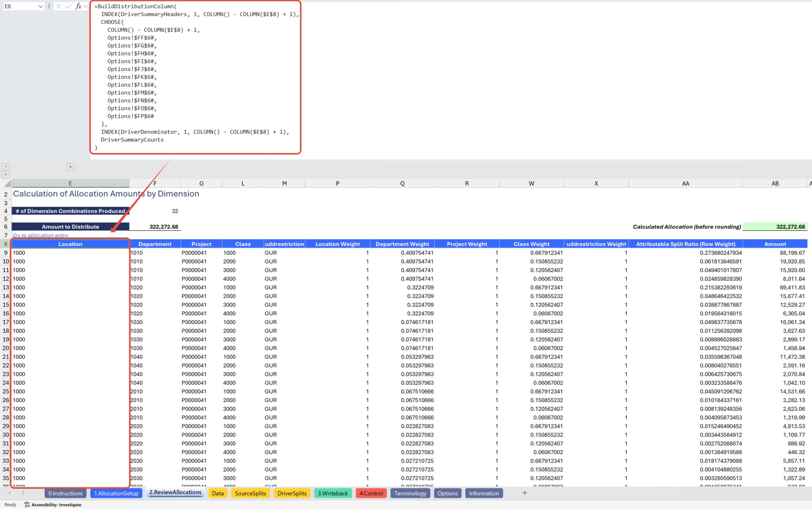812x509 pixels.
Task: Click Accessibility Investigate status icon
Action: coord(27,504)
